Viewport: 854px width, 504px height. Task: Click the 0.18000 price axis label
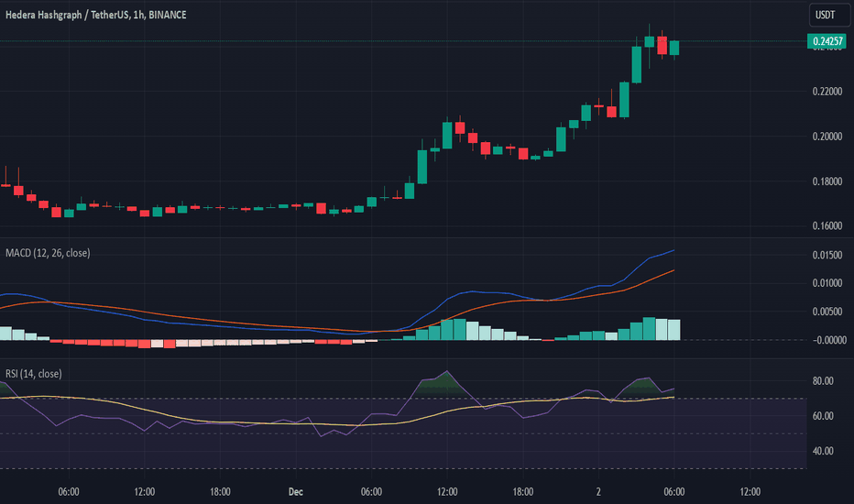tap(827, 181)
